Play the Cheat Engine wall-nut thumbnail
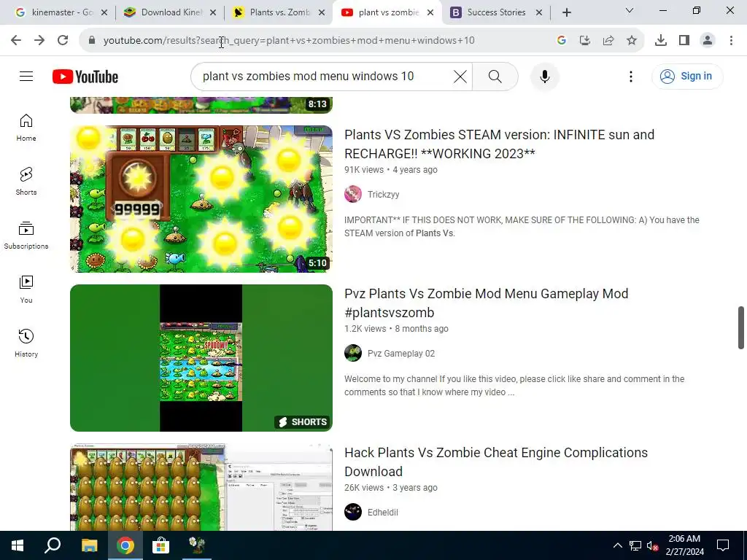Screen dimensions: 747x560 [201, 487]
